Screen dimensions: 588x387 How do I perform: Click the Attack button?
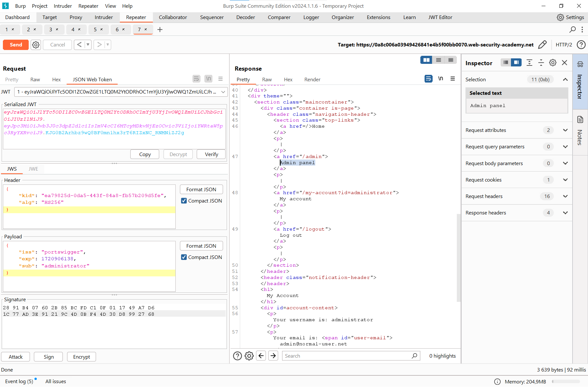point(15,357)
